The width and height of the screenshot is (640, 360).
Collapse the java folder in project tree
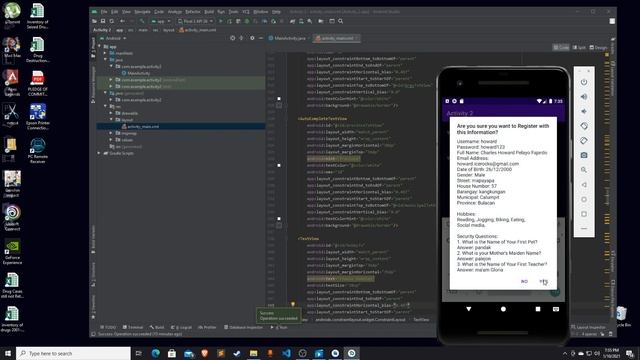(105, 60)
